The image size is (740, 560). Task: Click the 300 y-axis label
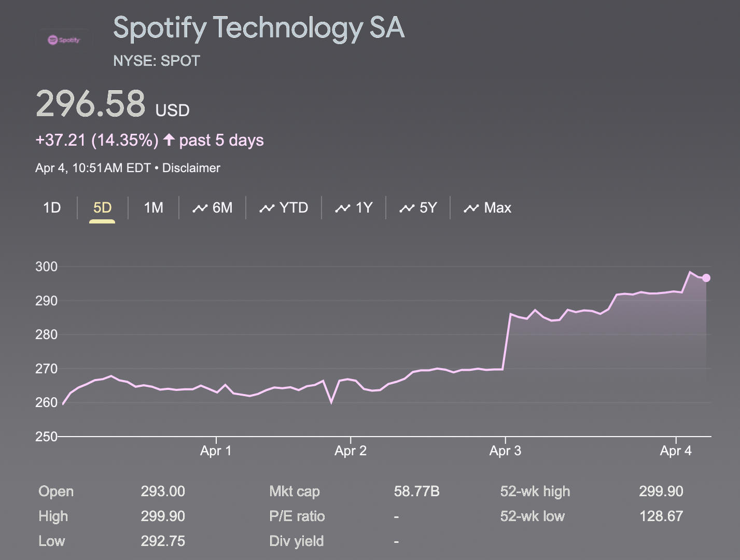click(x=46, y=267)
